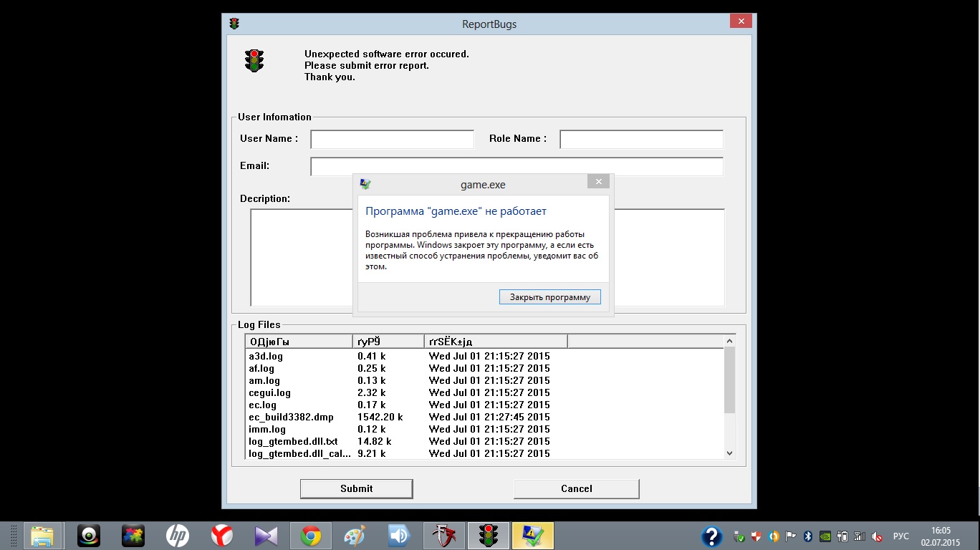Click the taskbar grip handle
Image resolution: width=980 pixels, height=550 pixels.
[x=14, y=536]
